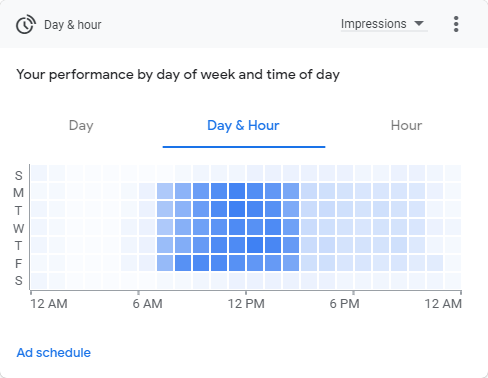The height and width of the screenshot is (378, 488).
Task: Click the Monday row label M
Action: tap(19, 193)
